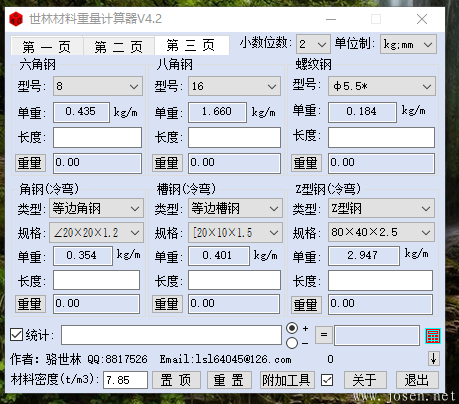Image resolution: width=459 pixels, height=404 pixels.
Task: Click the 槽钢 单重 0.401 field
Action: point(219,256)
